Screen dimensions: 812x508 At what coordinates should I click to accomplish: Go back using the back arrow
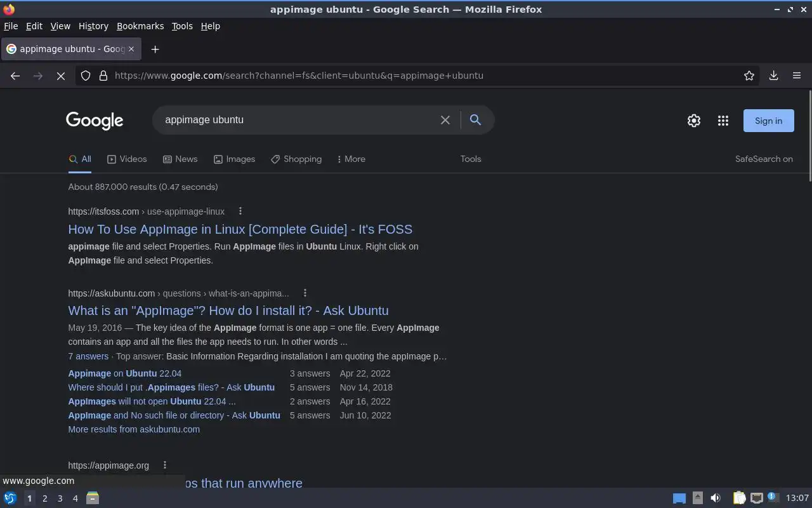15,76
